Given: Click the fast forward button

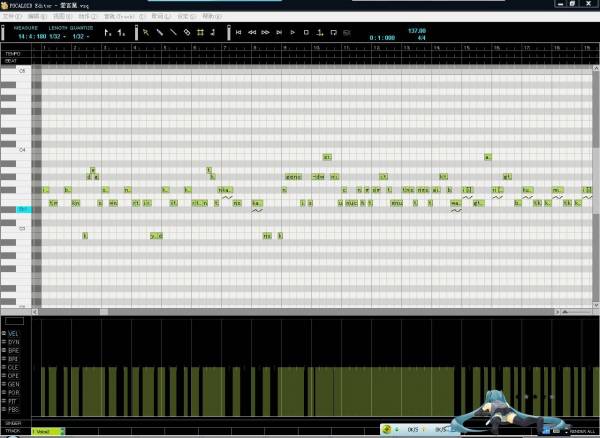Looking at the screenshot, I should pos(265,33).
